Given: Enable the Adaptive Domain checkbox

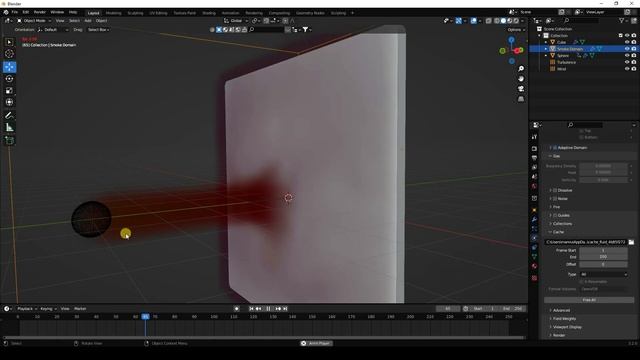Looking at the screenshot, I should (x=555, y=148).
